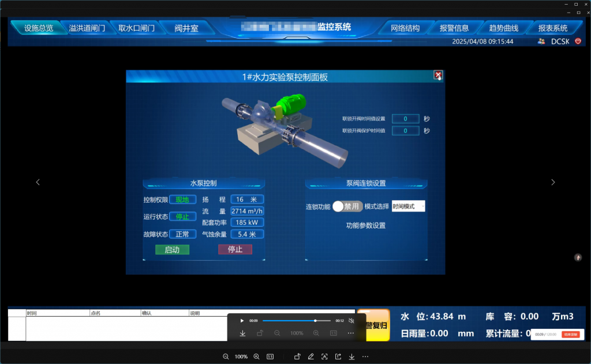Click the 100% zoom level in bottom toolbar
591x364 pixels.
[x=241, y=357]
